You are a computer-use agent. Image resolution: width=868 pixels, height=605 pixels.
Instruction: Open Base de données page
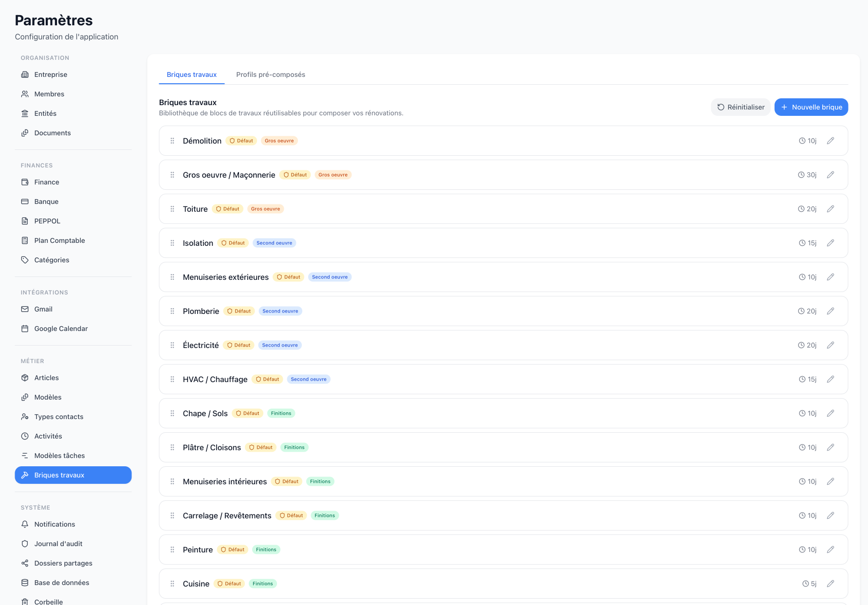73,583
